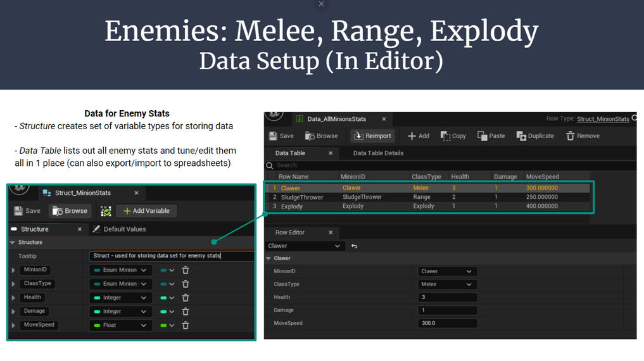Open the Health variable type dropdown

click(120, 298)
